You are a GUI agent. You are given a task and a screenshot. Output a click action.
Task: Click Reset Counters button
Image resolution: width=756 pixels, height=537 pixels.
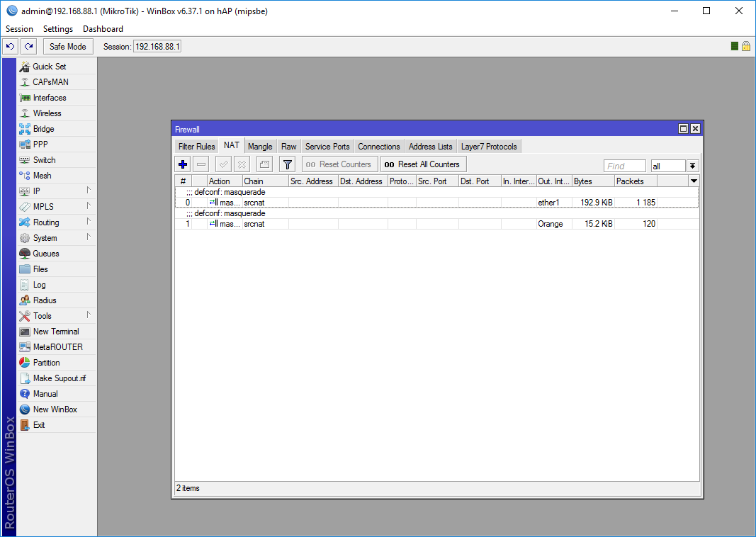(339, 164)
